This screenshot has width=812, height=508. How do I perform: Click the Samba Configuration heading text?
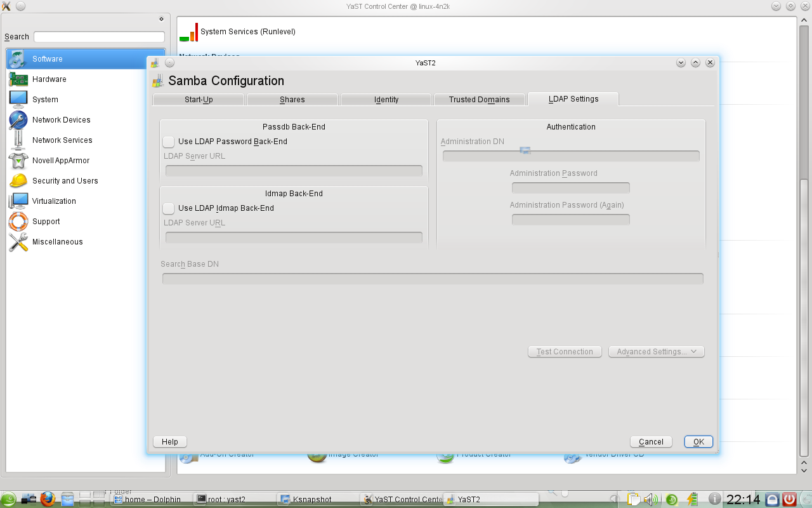coord(226,81)
